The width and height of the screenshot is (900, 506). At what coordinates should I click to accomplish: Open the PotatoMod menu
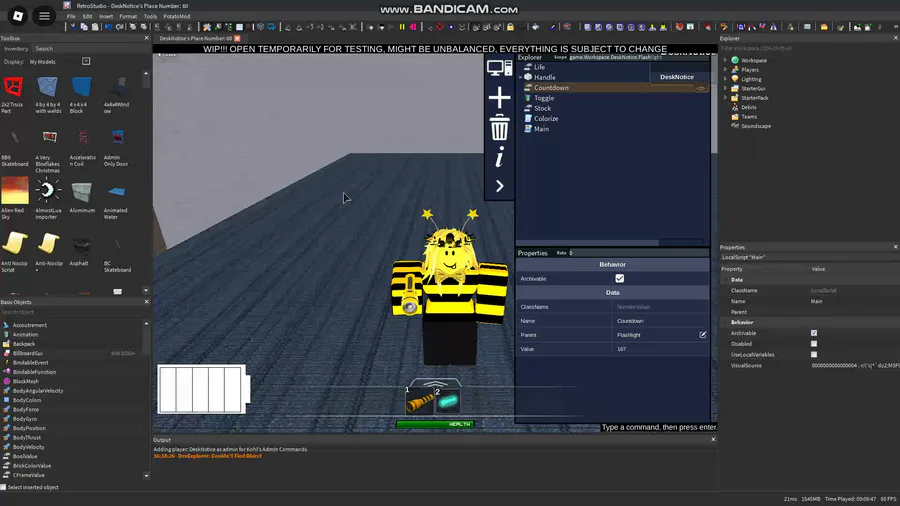(177, 17)
